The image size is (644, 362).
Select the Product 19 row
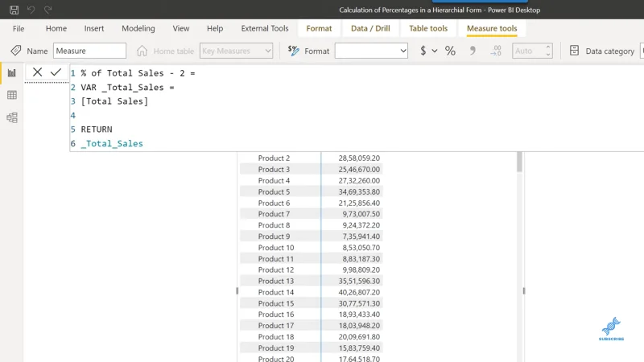[x=311, y=348]
